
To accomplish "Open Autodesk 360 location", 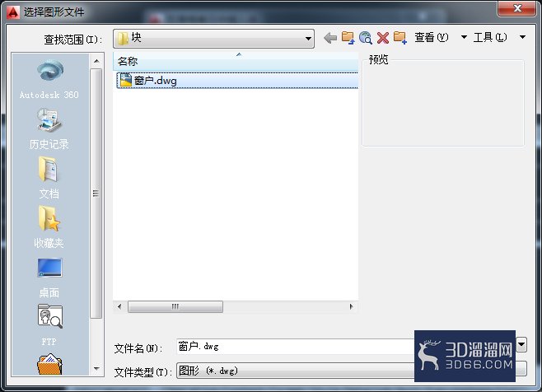I will 49,80.
